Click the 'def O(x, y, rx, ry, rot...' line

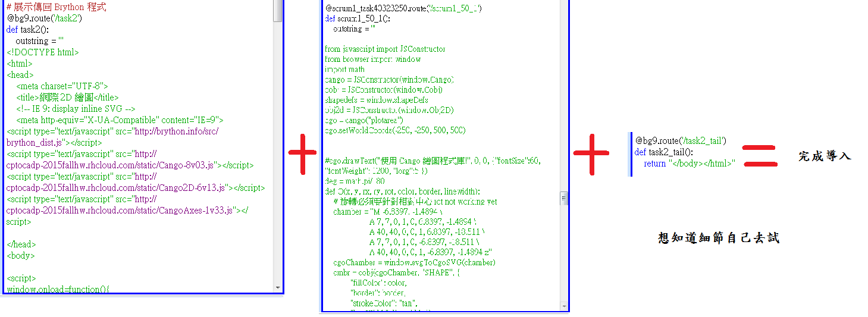(402, 192)
